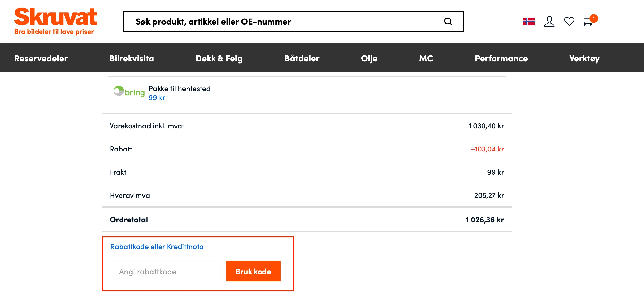Click the Bruk kode button
The width and height of the screenshot is (644, 302).
pyautogui.click(x=253, y=271)
